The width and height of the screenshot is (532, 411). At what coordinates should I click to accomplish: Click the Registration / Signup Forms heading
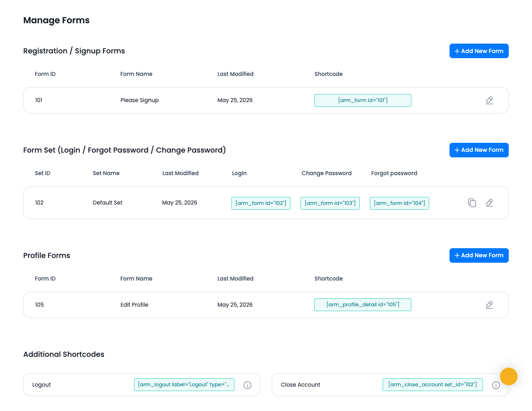(74, 51)
